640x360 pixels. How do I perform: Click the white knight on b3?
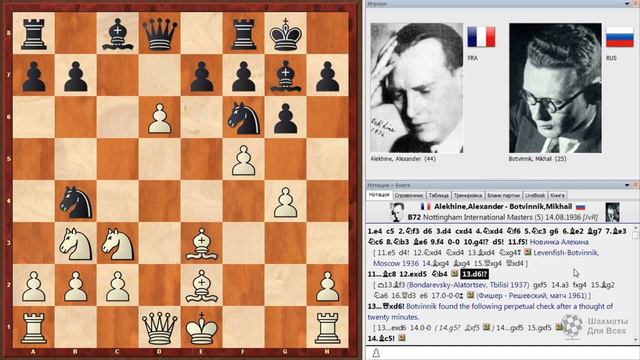[76, 244]
